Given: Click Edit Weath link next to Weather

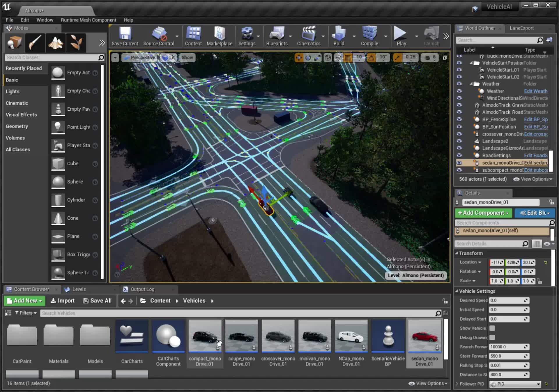Looking at the screenshot, I should pos(535,91).
